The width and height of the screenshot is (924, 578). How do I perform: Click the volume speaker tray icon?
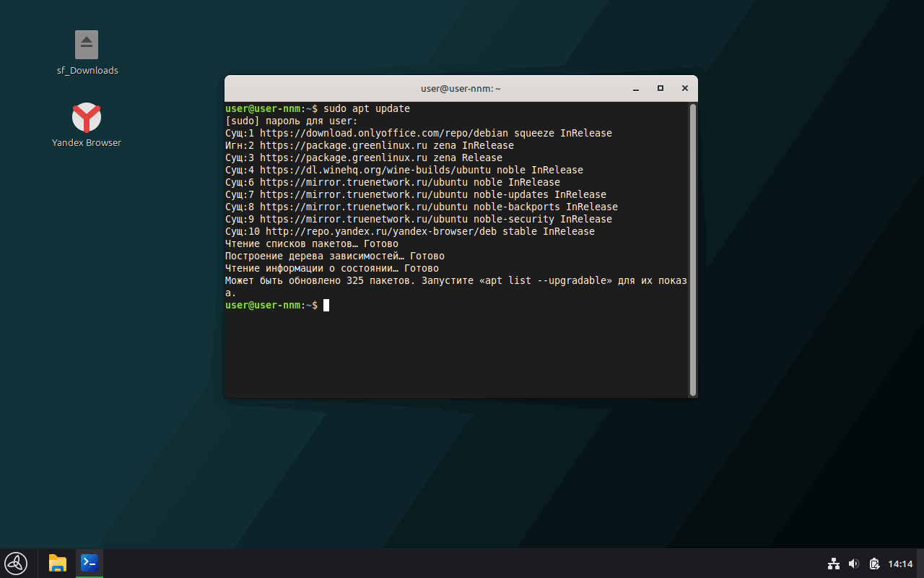tap(853, 564)
